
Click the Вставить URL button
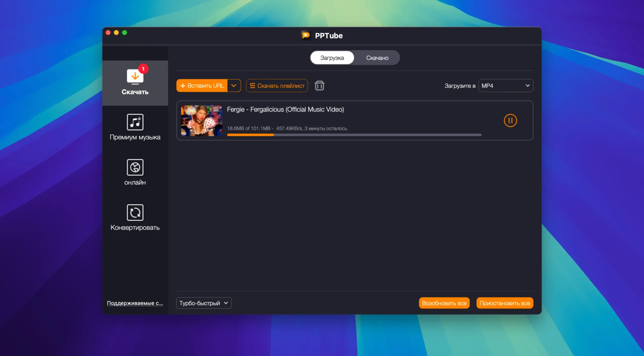[202, 86]
